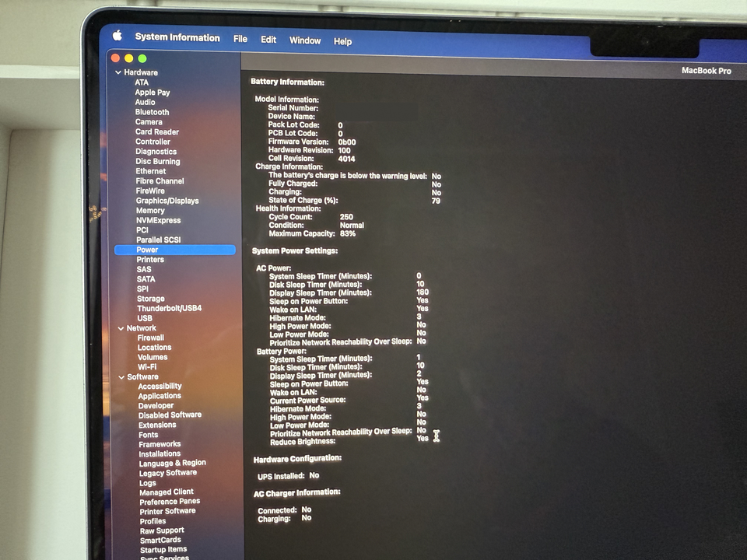Open the File menu
Image resolution: width=747 pixels, height=560 pixels.
(x=240, y=39)
